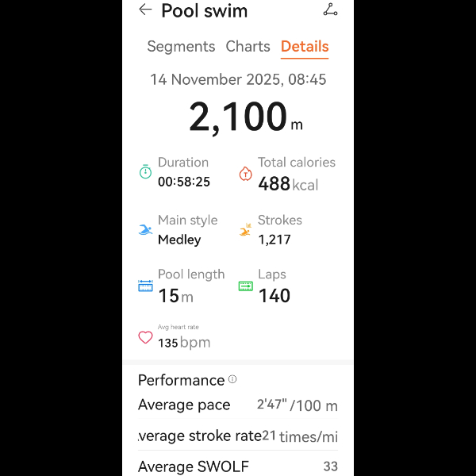Switch to the Segments tab

pos(181,47)
